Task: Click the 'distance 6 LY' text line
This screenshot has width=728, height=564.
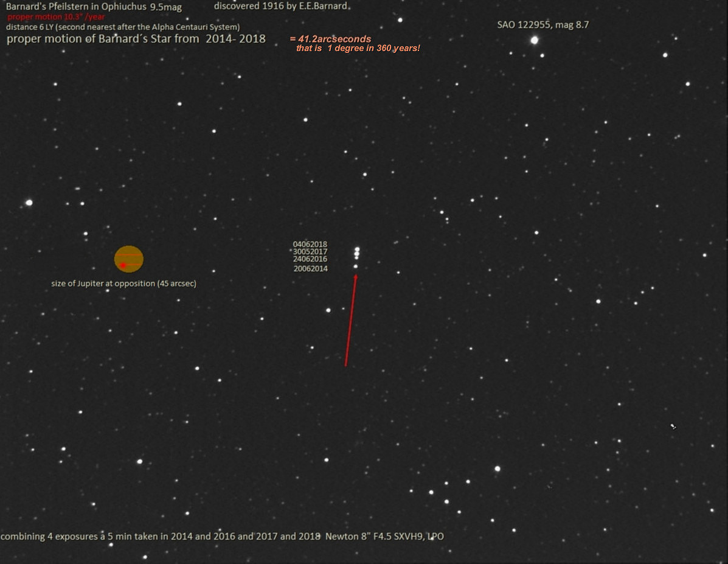Action: 122,27
